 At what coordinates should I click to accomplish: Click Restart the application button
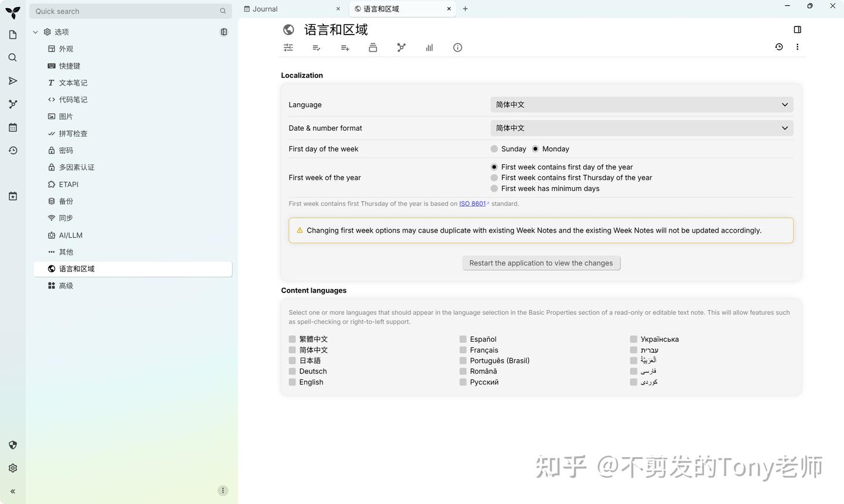pyautogui.click(x=540, y=263)
